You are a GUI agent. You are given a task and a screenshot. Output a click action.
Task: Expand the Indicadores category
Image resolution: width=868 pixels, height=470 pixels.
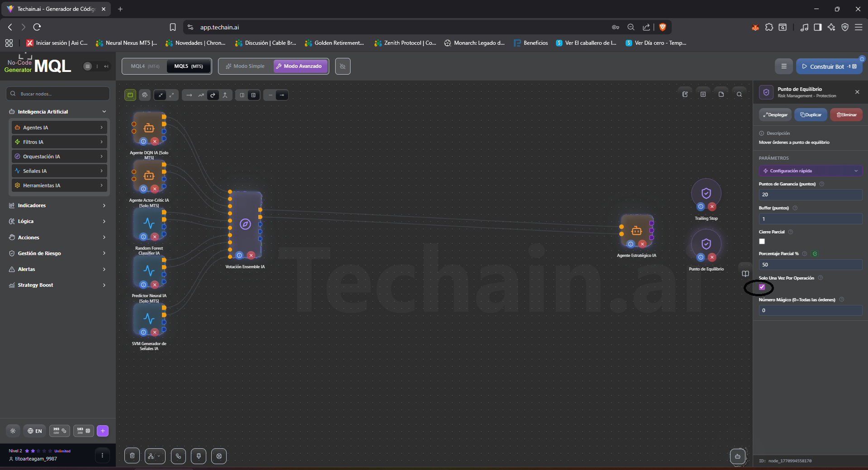pos(58,205)
